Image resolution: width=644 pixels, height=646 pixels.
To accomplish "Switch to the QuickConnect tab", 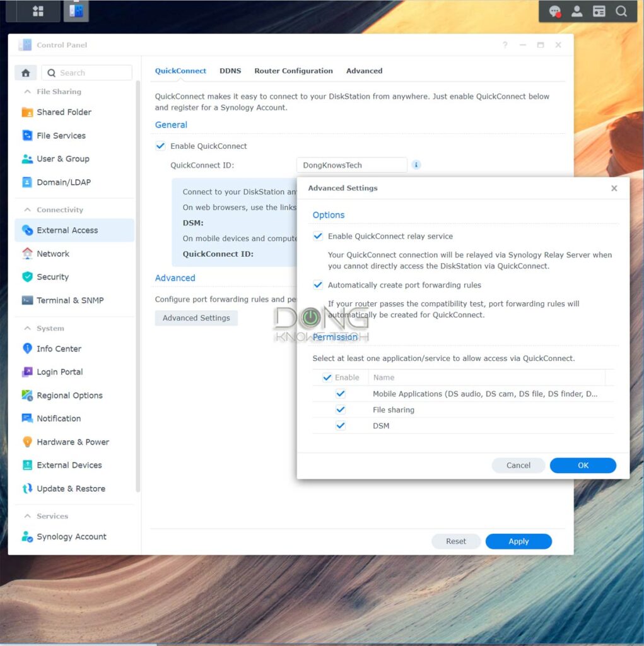I will tap(180, 71).
